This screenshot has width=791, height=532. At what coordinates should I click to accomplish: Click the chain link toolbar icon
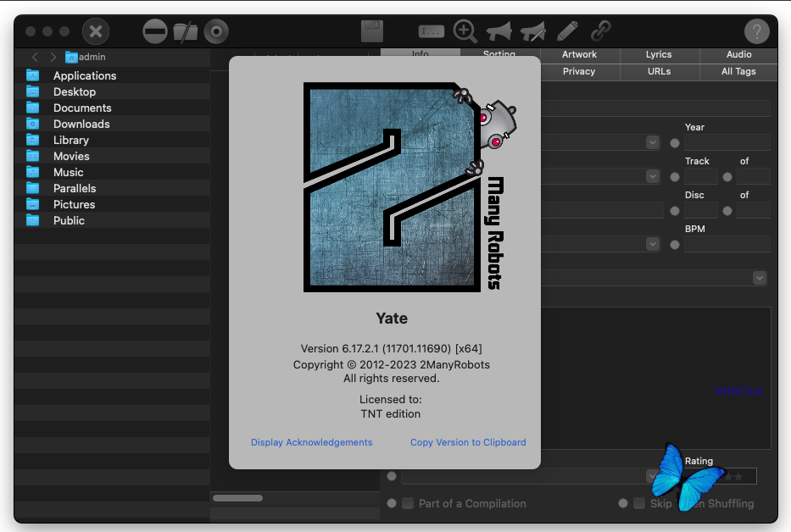point(601,31)
